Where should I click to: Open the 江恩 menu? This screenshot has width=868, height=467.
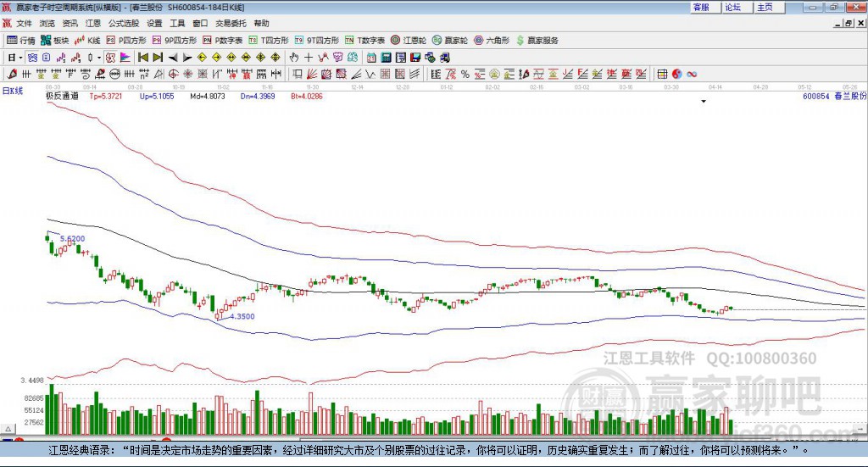93,23
